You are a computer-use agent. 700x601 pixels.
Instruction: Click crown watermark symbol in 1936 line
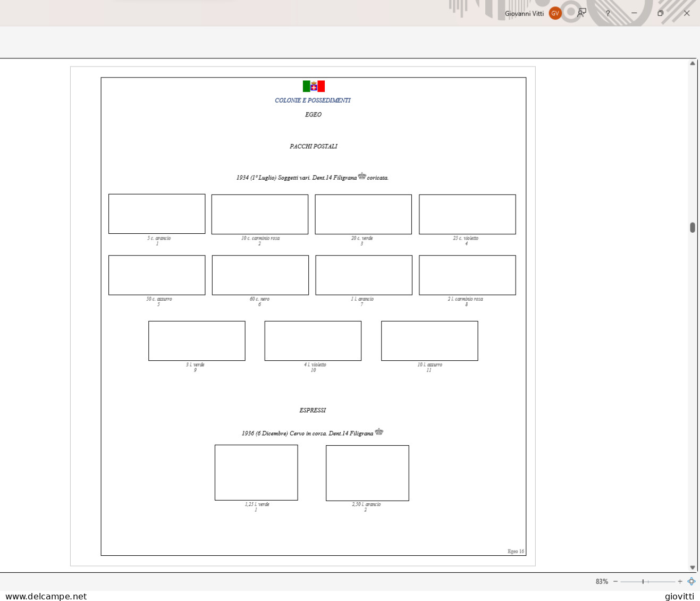(379, 431)
